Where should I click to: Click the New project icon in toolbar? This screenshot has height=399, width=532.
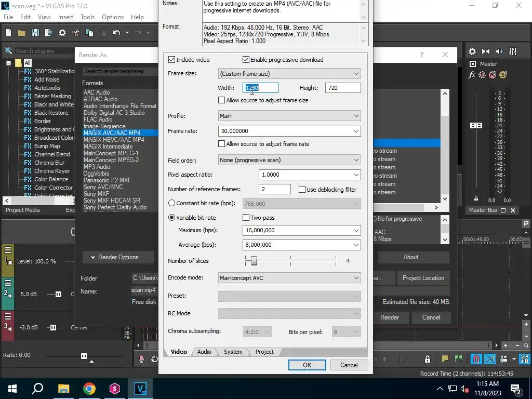(x=8, y=33)
